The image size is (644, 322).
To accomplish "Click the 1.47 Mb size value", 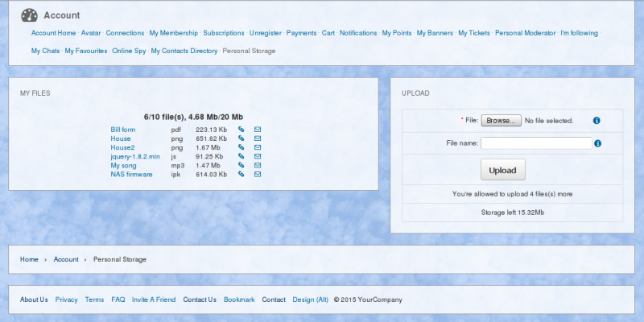I will click(x=208, y=165).
